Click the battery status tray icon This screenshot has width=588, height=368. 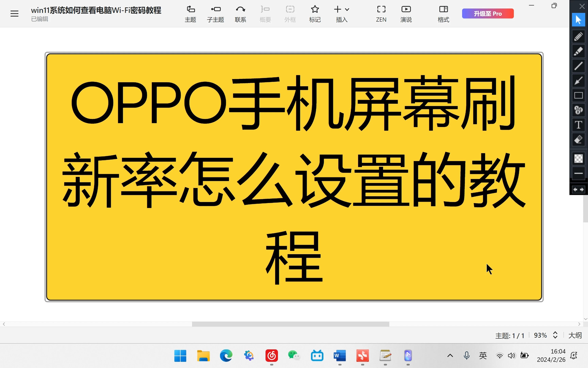524,356
